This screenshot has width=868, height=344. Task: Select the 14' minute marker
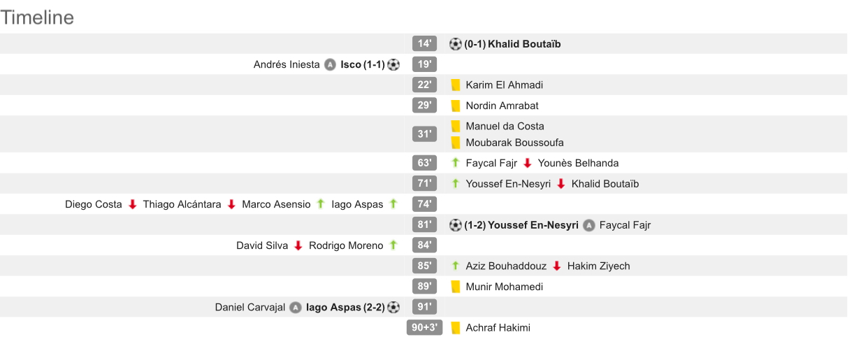point(424,44)
